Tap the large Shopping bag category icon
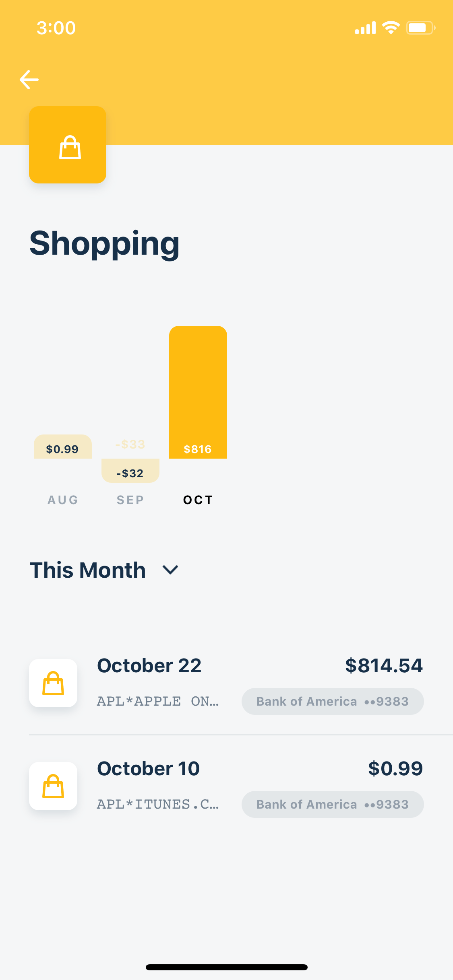Image resolution: width=453 pixels, height=980 pixels. pyautogui.click(x=68, y=145)
